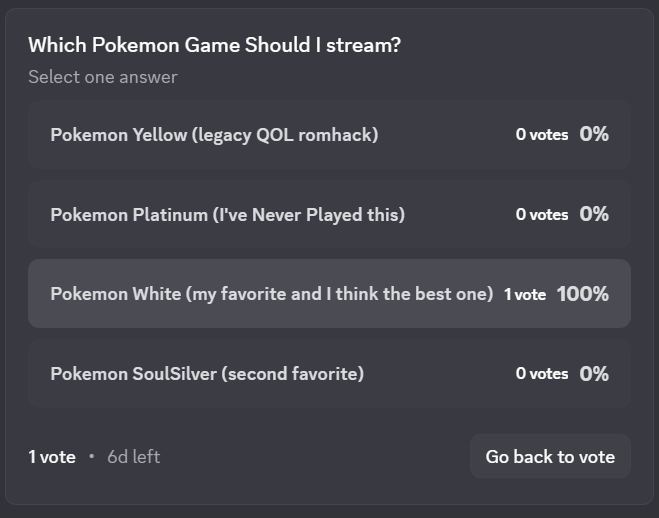Viewport: 659px width, 518px height.
Task: Click the '1 vote' count on Pokemon White
Action: (525, 294)
